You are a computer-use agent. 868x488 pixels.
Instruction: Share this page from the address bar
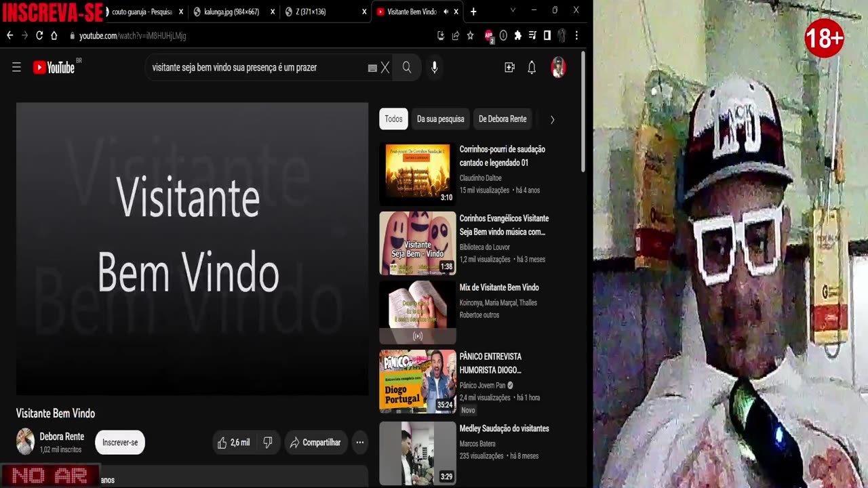point(456,35)
